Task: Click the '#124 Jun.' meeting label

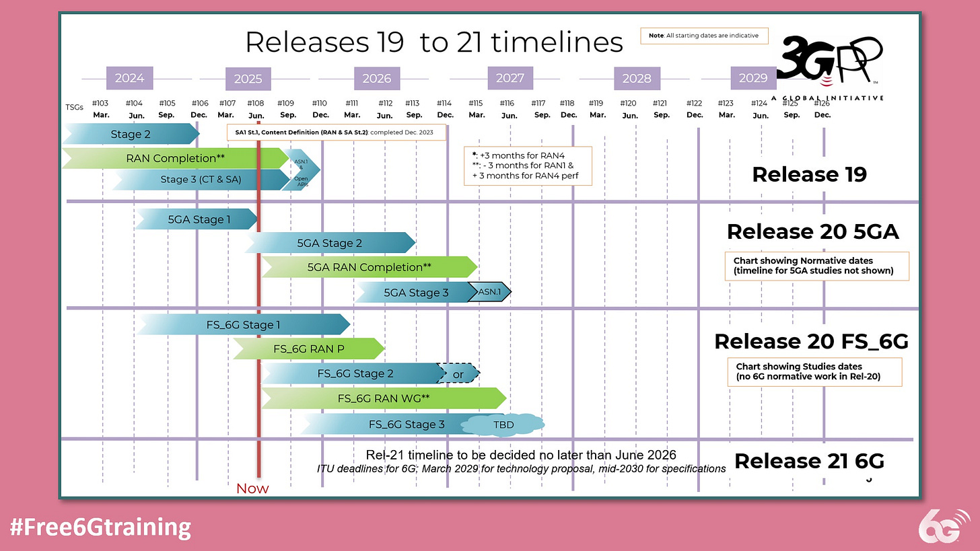Action: click(760, 109)
